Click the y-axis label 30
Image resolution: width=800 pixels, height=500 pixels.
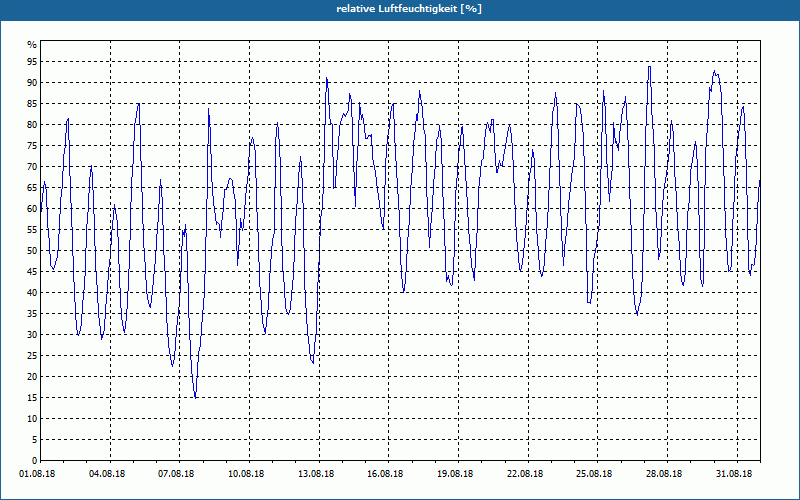[x=32, y=335]
